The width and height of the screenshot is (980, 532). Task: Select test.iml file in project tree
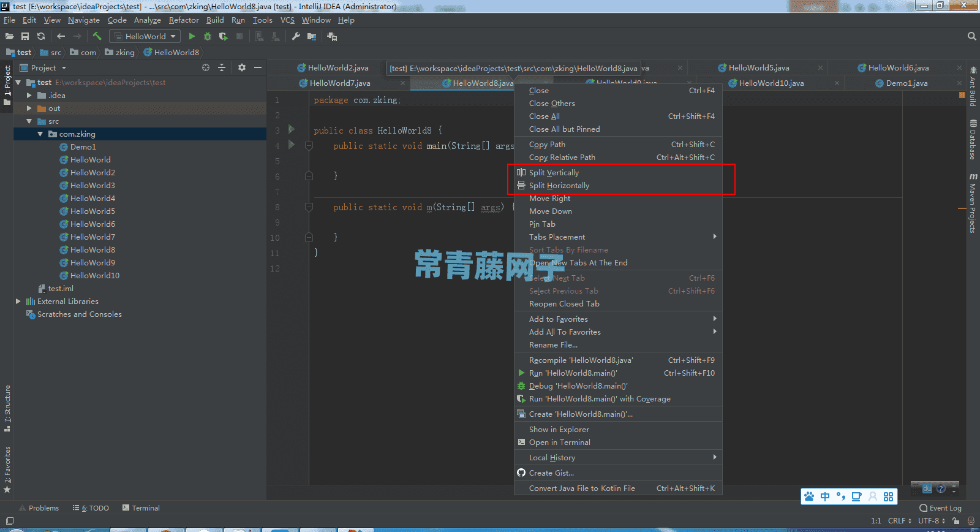coord(61,289)
